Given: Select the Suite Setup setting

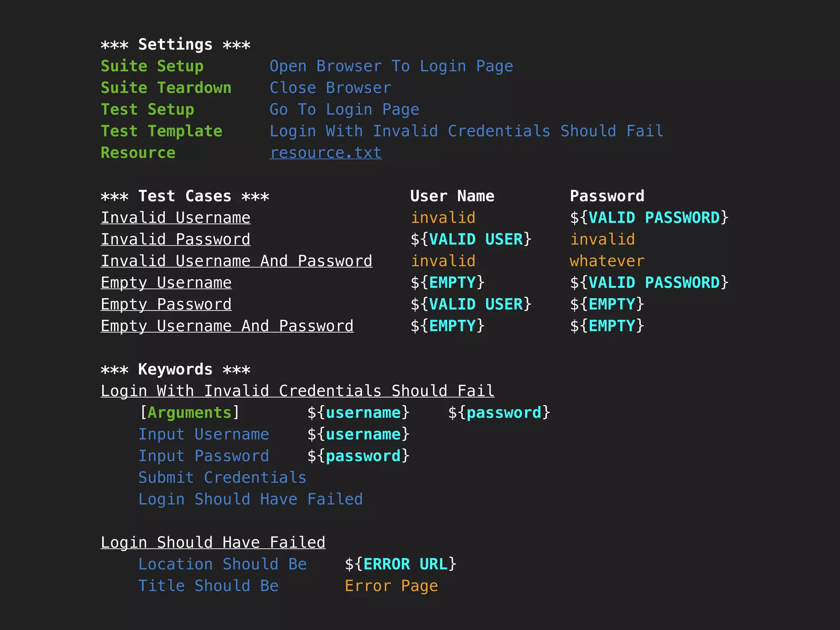Looking at the screenshot, I should point(152,66).
